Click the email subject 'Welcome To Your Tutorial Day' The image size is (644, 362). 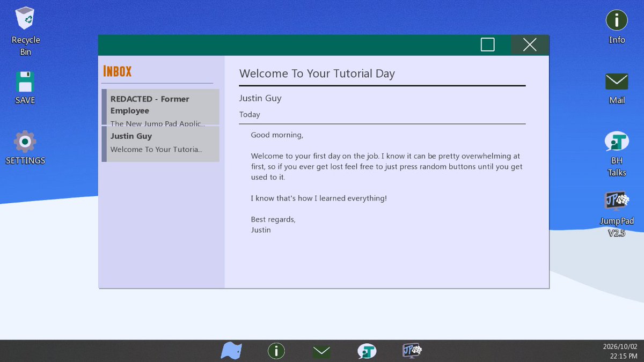point(317,73)
